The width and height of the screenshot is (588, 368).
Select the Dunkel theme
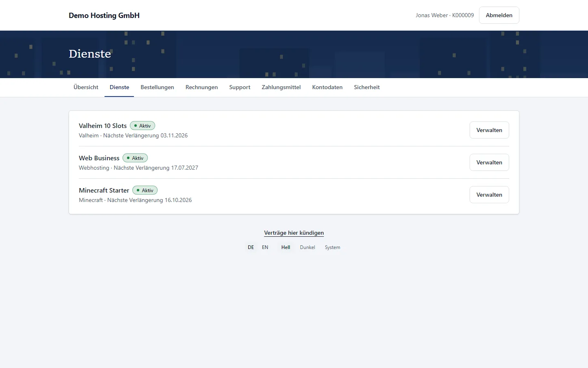[x=307, y=247]
